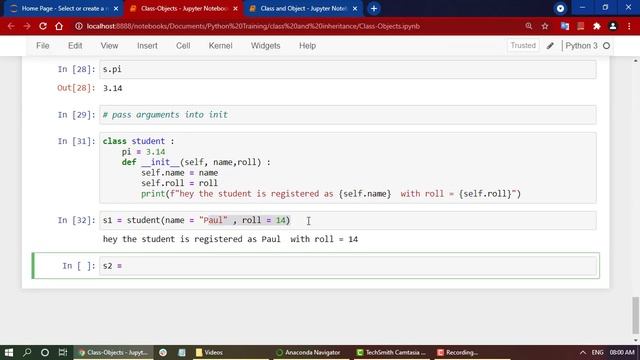Bookmark this page with the star icon
The height and width of the screenshot is (360, 640).
[545, 26]
